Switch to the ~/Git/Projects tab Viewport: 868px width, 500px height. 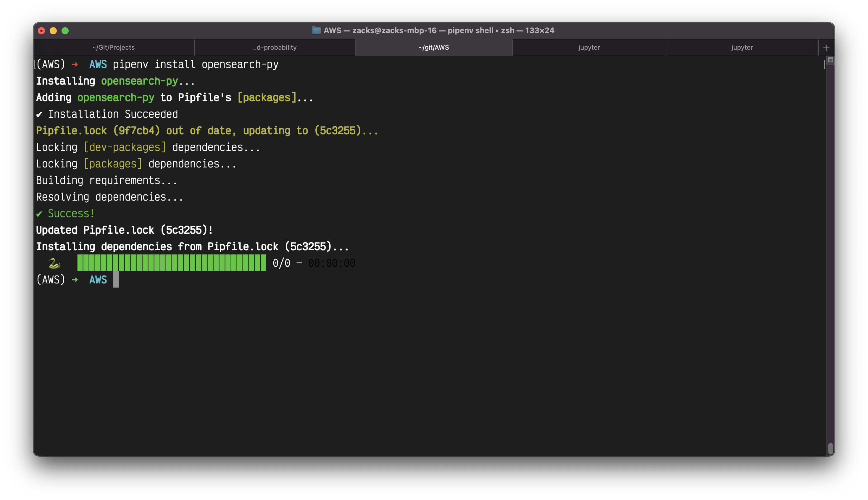click(114, 47)
